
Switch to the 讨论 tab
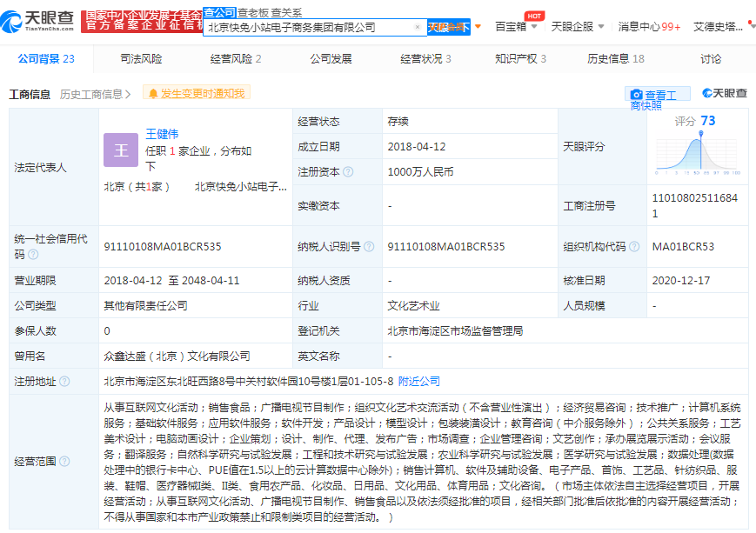coord(711,59)
